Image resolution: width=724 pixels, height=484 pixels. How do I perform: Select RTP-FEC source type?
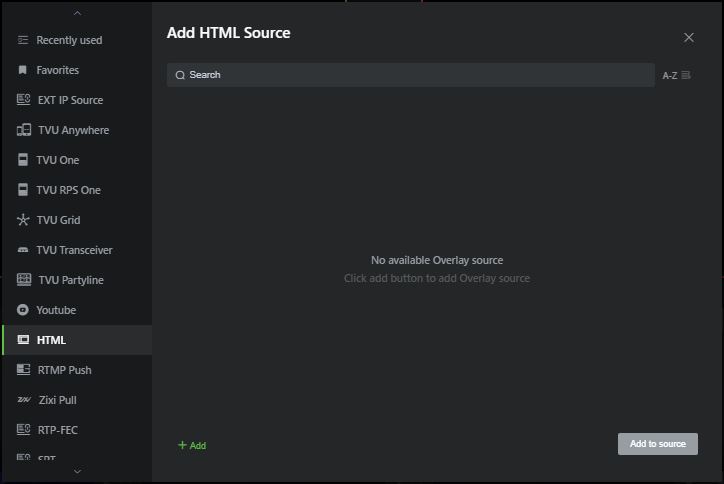[77, 430]
